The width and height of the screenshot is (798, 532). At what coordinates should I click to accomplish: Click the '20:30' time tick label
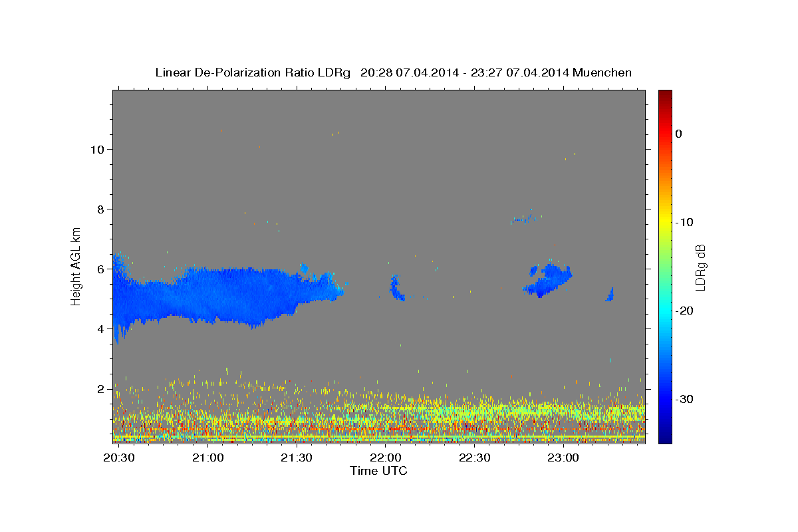pos(119,458)
